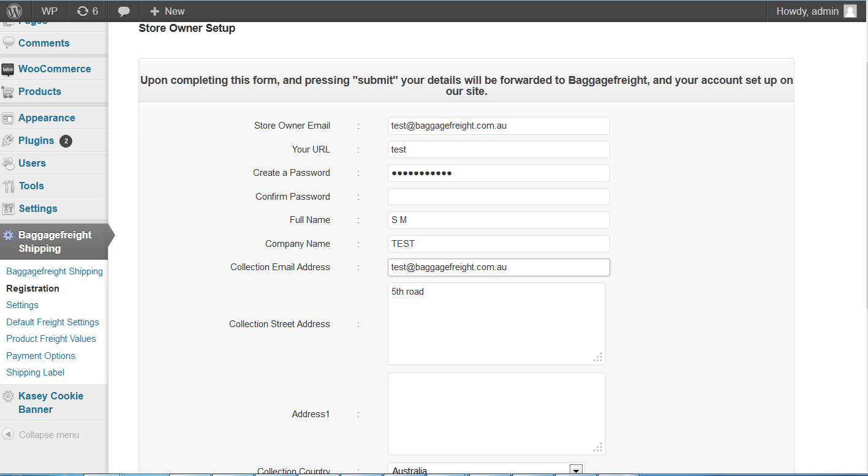868x476 pixels.
Task: Open the Users menu item
Action: click(x=32, y=163)
